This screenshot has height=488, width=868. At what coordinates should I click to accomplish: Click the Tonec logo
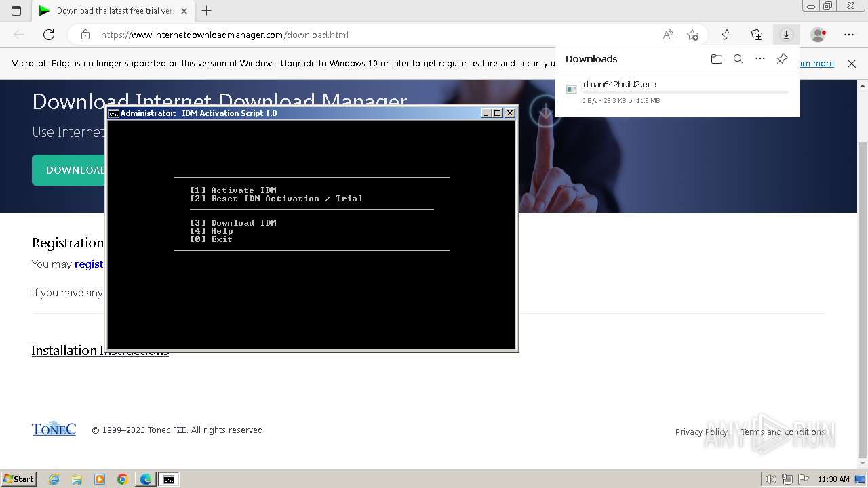(x=54, y=429)
